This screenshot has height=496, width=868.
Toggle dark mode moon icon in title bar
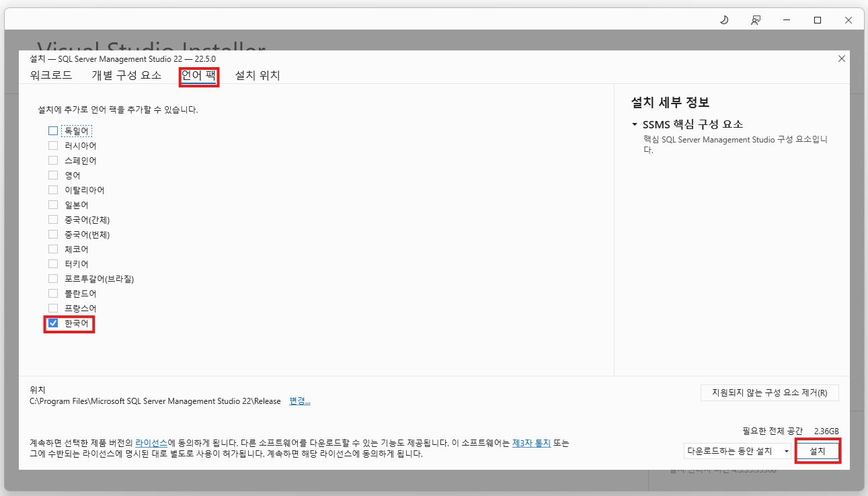point(724,20)
